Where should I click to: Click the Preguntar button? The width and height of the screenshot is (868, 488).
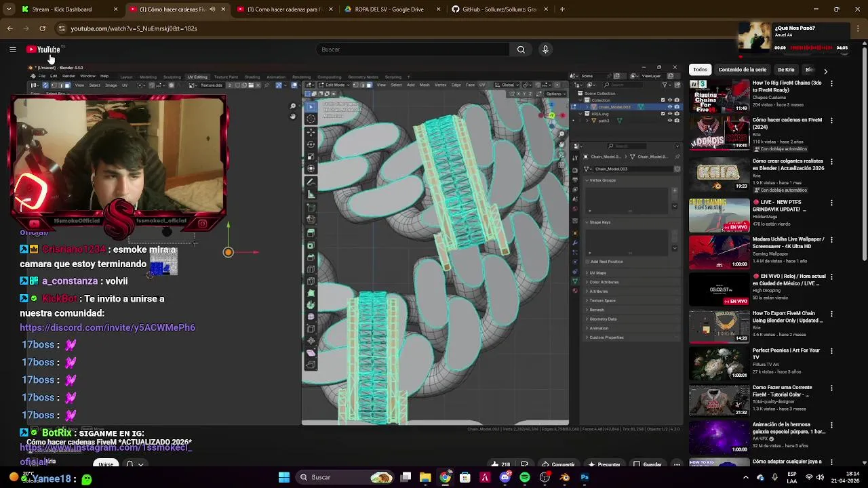point(604,464)
